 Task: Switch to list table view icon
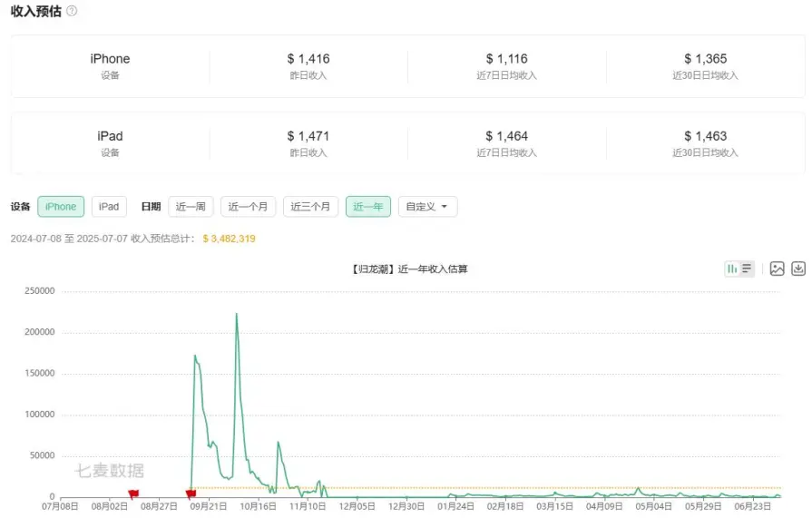click(747, 269)
